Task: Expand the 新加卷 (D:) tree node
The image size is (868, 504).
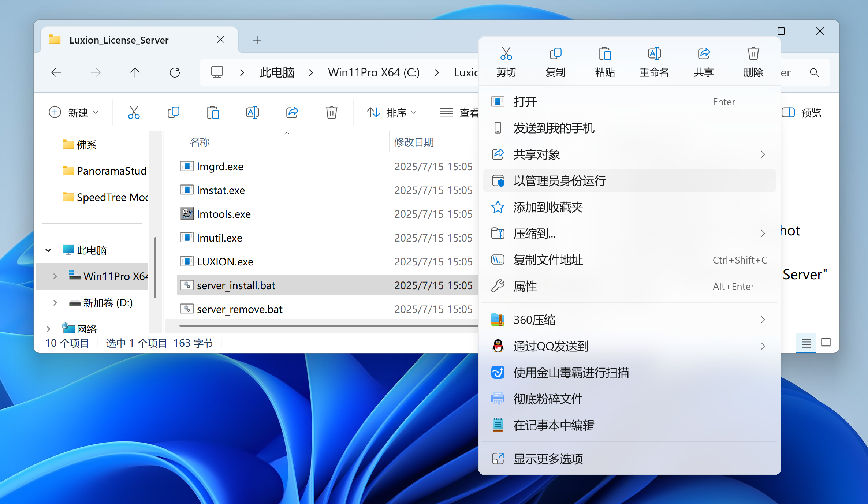Action: coord(55,303)
